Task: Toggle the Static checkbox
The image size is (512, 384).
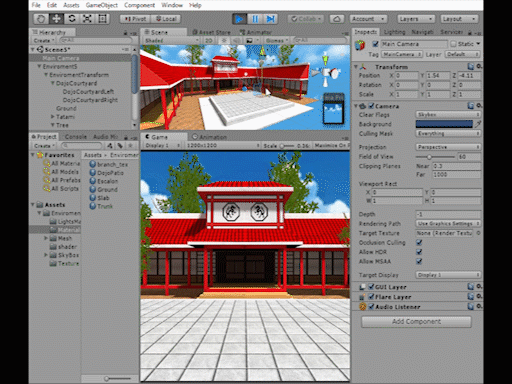Action: [453, 44]
